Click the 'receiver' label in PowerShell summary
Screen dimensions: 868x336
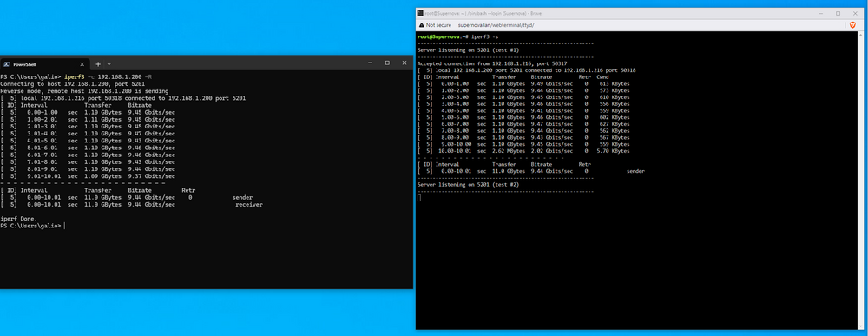click(248, 205)
